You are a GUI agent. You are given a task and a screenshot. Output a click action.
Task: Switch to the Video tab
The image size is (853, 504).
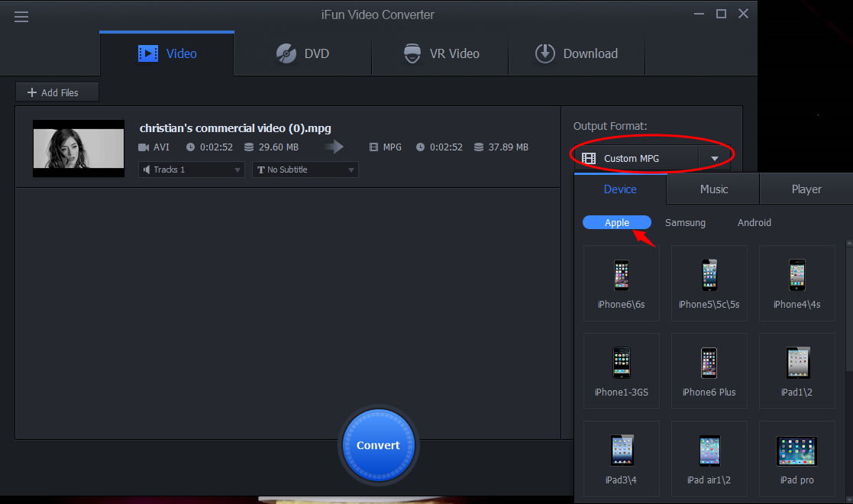tap(167, 53)
